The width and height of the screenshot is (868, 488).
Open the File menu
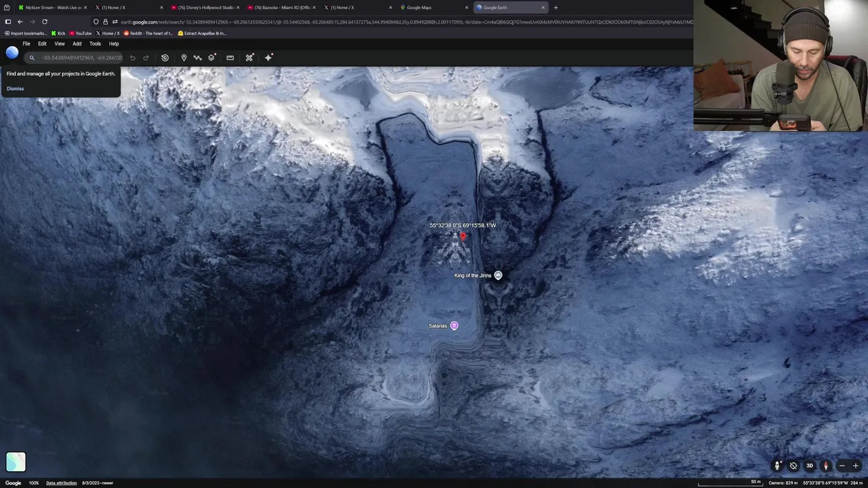coord(26,44)
